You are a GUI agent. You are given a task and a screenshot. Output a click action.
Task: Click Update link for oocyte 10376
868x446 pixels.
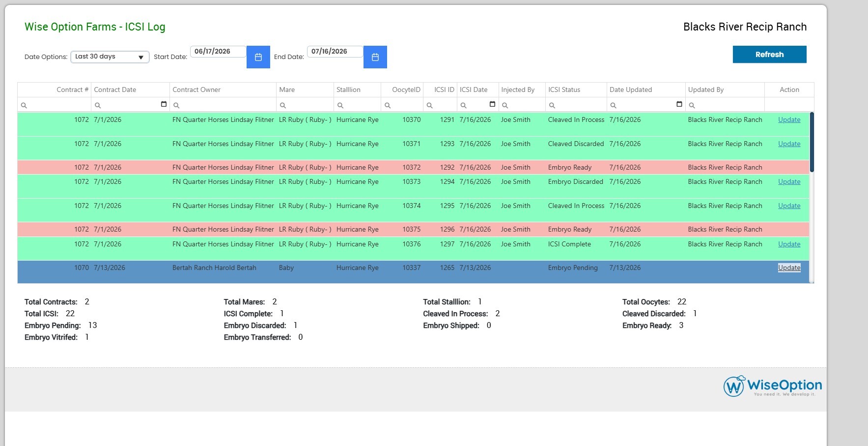pos(789,244)
